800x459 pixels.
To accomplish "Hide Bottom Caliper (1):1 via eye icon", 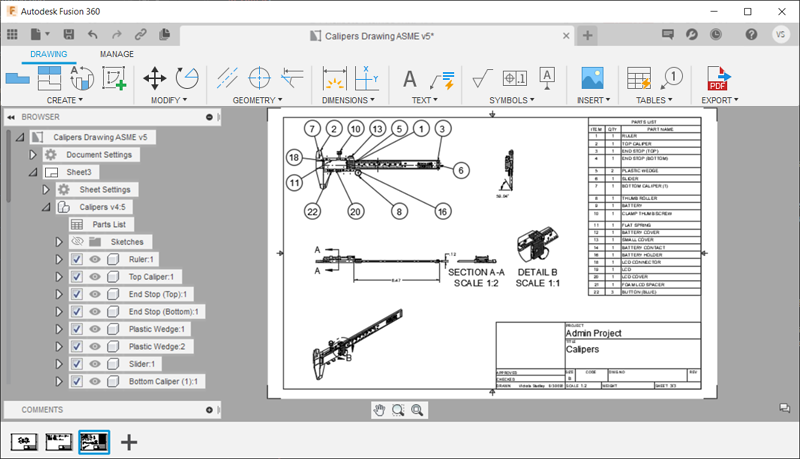I will click(95, 381).
